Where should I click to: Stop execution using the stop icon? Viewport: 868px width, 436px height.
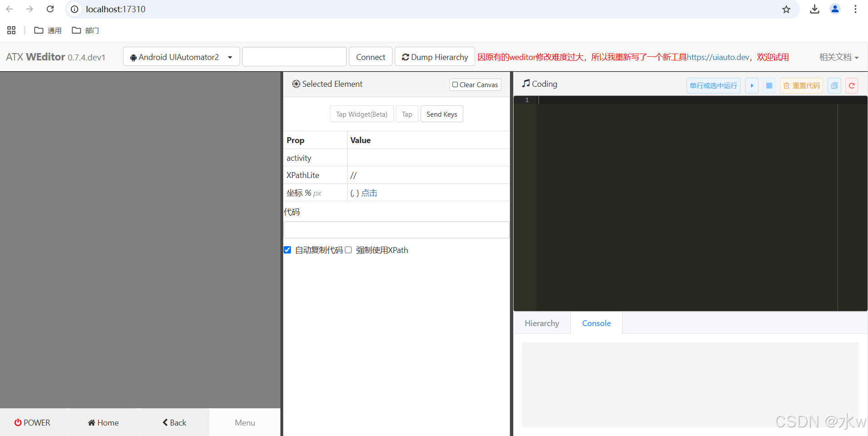(x=769, y=85)
